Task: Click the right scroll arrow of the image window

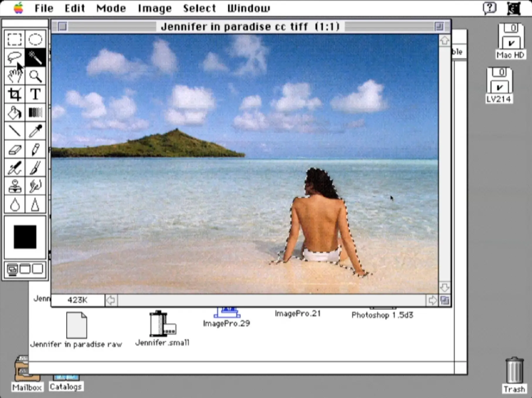Action: pyautogui.click(x=433, y=300)
